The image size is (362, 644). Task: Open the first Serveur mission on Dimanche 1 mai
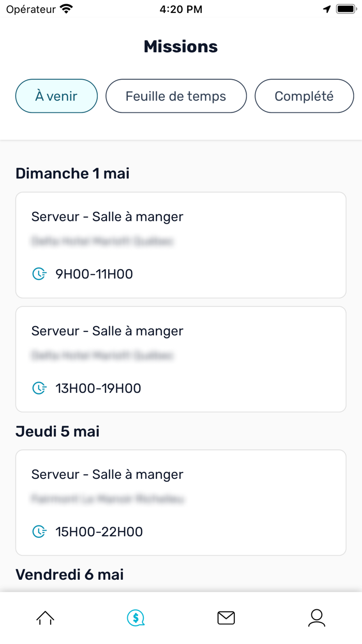(x=180, y=244)
